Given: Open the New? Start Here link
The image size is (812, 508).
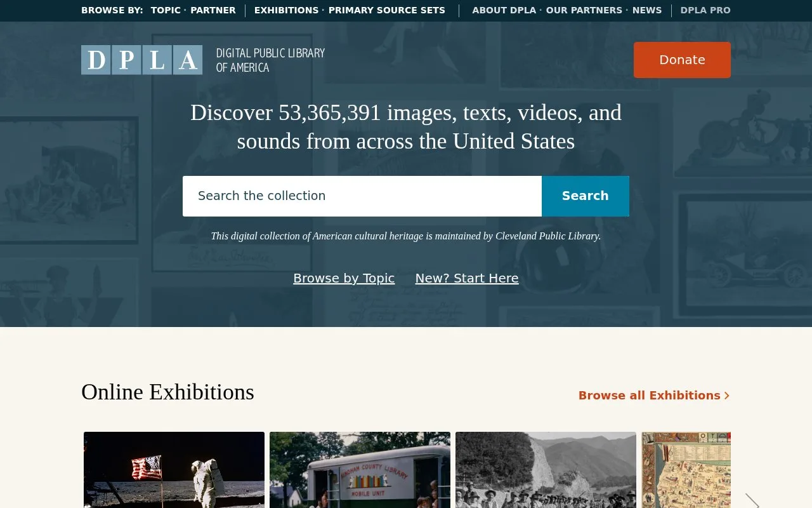Looking at the screenshot, I should pos(467,278).
